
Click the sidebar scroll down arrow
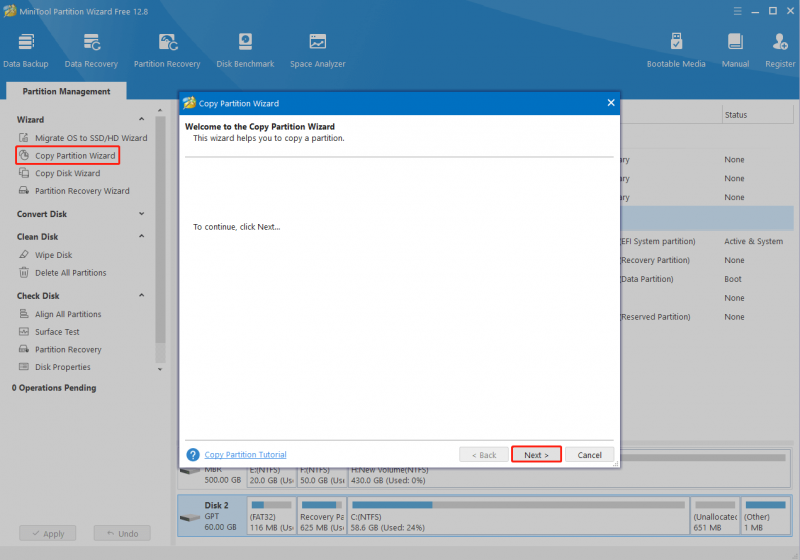(x=160, y=369)
